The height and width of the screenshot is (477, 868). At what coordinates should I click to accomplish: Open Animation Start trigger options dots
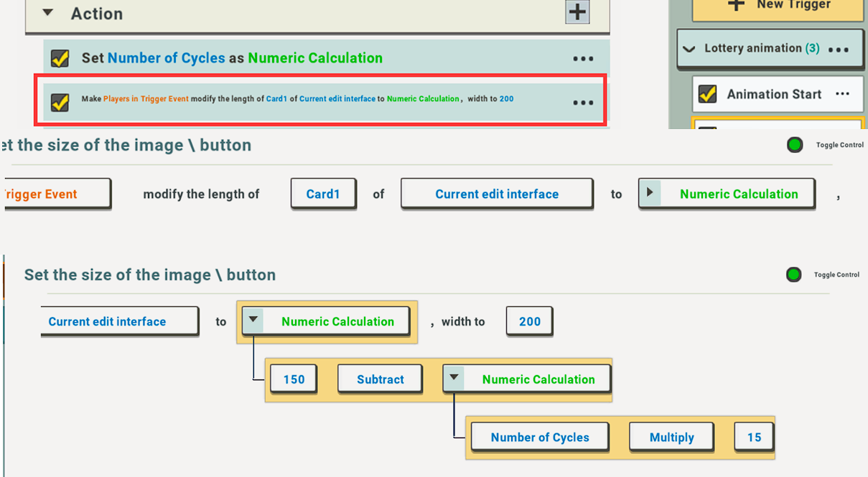(843, 94)
